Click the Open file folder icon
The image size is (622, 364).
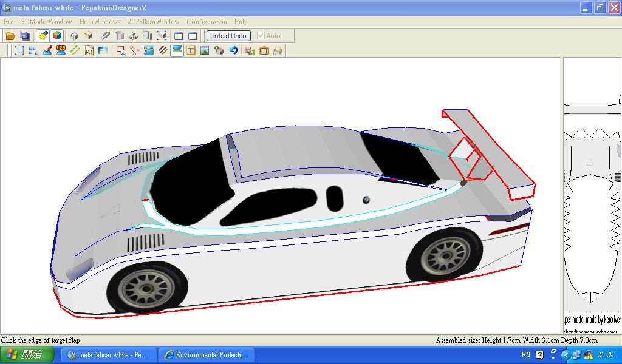10,36
